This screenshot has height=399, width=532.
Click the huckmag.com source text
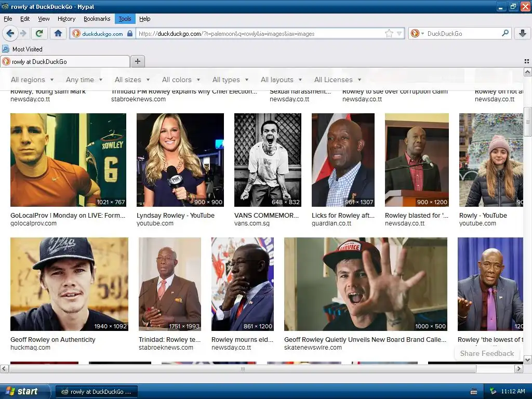coord(30,348)
